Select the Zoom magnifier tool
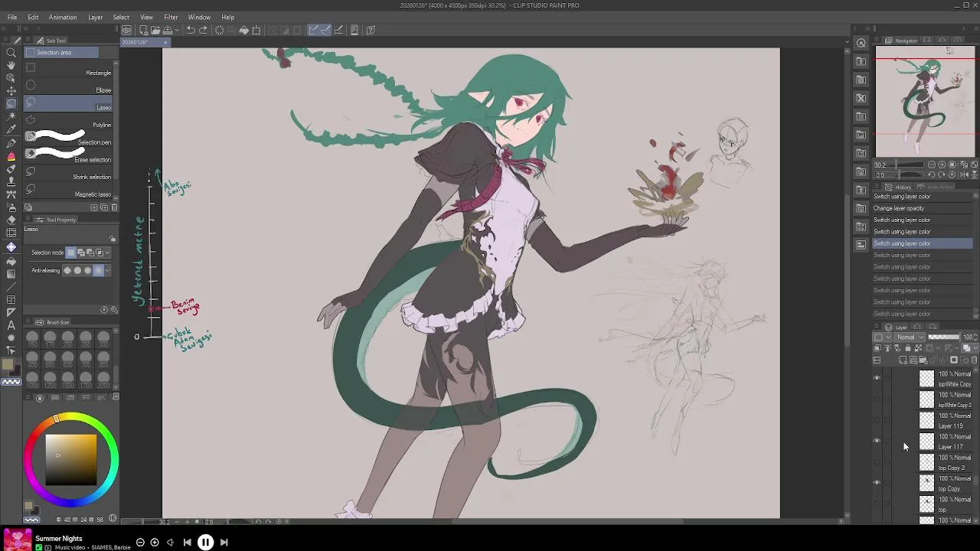This screenshot has height=551, width=980. pos(11,52)
